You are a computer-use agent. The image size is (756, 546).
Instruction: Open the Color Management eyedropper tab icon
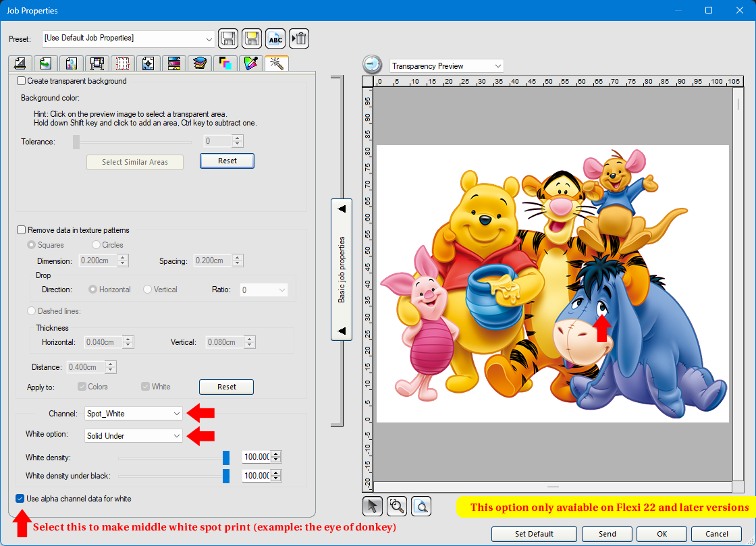pyautogui.click(x=249, y=63)
